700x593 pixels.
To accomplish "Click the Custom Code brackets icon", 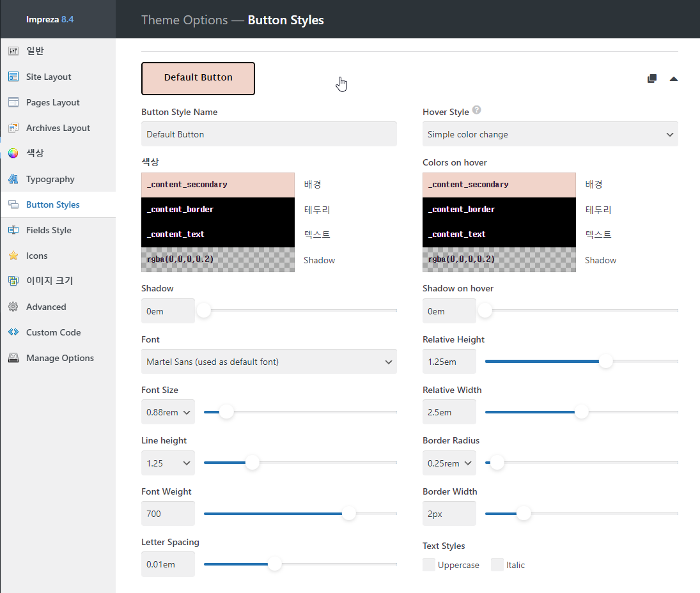I will tap(13, 332).
